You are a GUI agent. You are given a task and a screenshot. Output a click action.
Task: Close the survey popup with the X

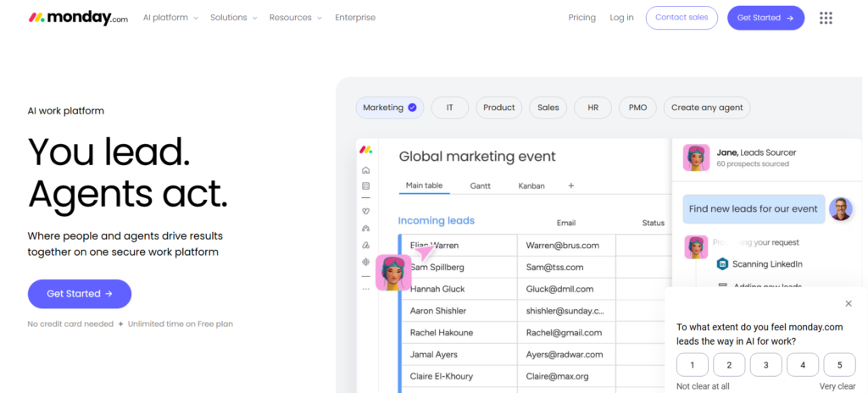pyautogui.click(x=848, y=303)
